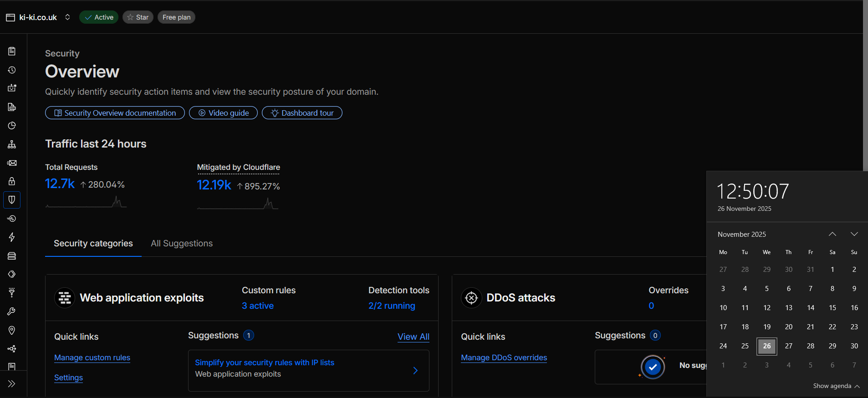This screenshot has height=398, width=868.
Task: Click the Email envelope sidebar icon
Action: [x=12, y=163]
